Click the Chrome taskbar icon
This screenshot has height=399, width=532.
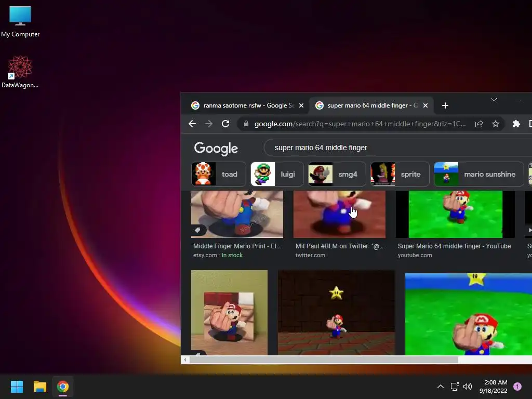pyautogui.click(x=63, y=387)
